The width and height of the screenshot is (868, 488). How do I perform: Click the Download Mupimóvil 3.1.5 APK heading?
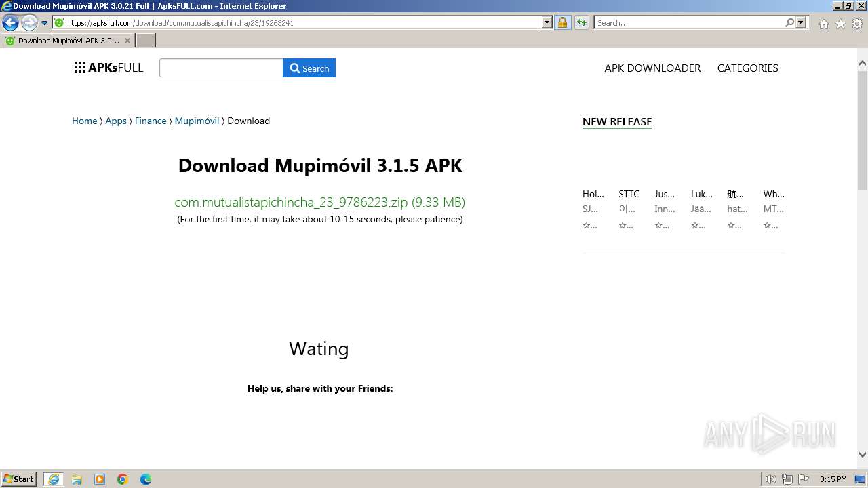coord(320,165)
